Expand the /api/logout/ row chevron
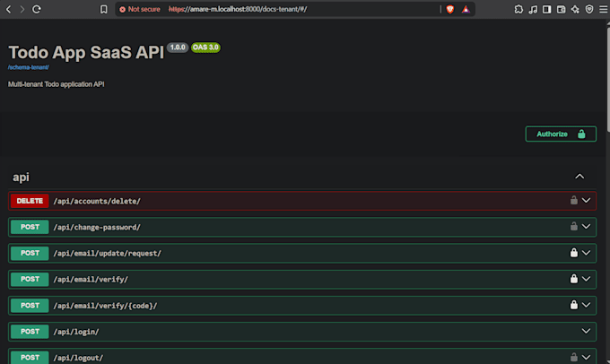610x364 pixels. coord(586,357)
